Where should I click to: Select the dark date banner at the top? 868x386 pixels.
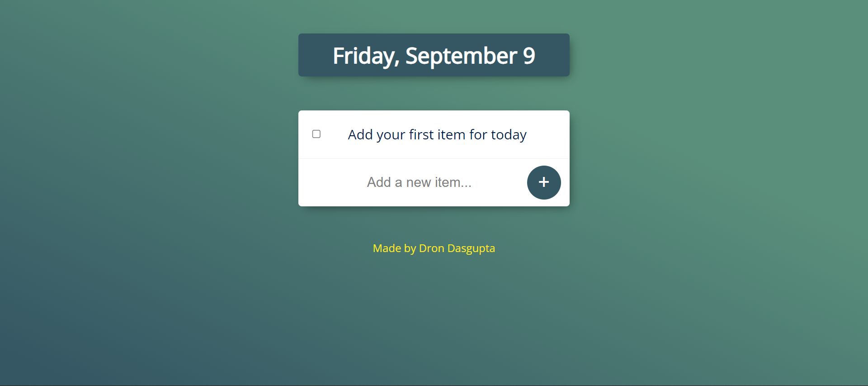coord(434,55)
